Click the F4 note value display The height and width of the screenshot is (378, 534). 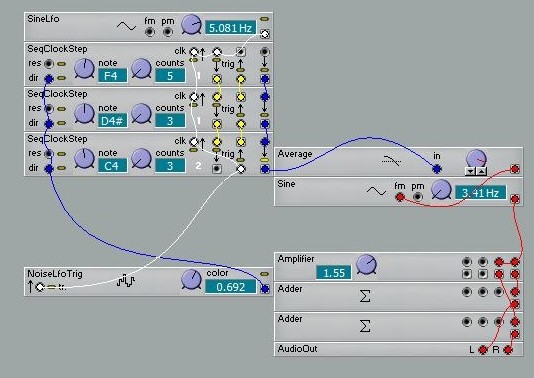[x=112, y=76]
